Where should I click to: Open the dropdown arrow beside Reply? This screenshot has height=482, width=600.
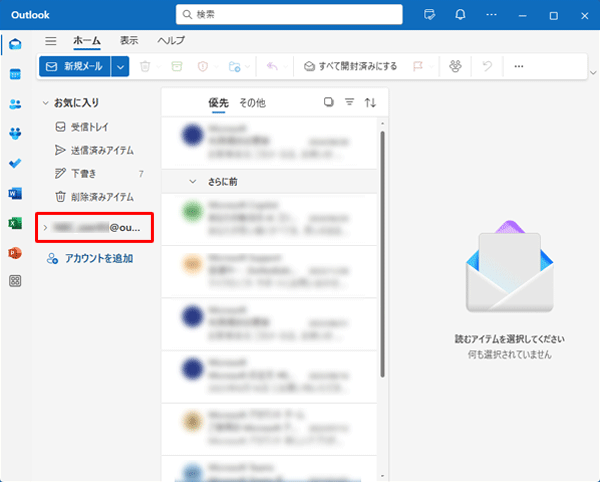(x=285, y=67)
